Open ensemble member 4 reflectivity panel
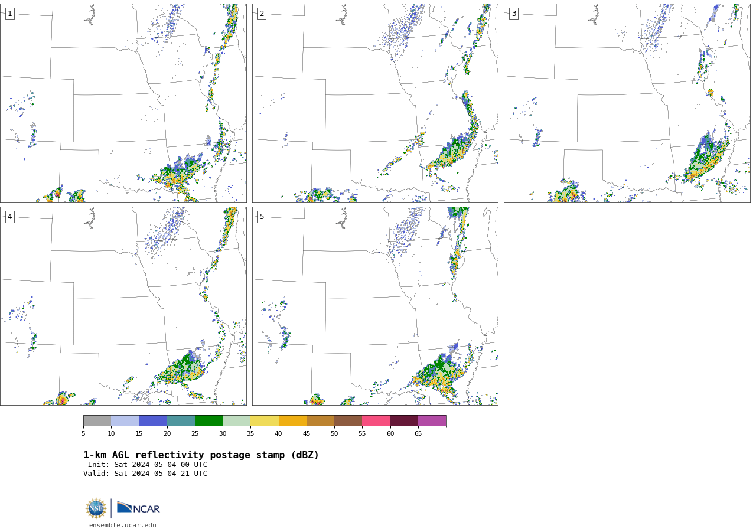The height and width of the screenshot is (532, 756). click(x=123, y=306)
